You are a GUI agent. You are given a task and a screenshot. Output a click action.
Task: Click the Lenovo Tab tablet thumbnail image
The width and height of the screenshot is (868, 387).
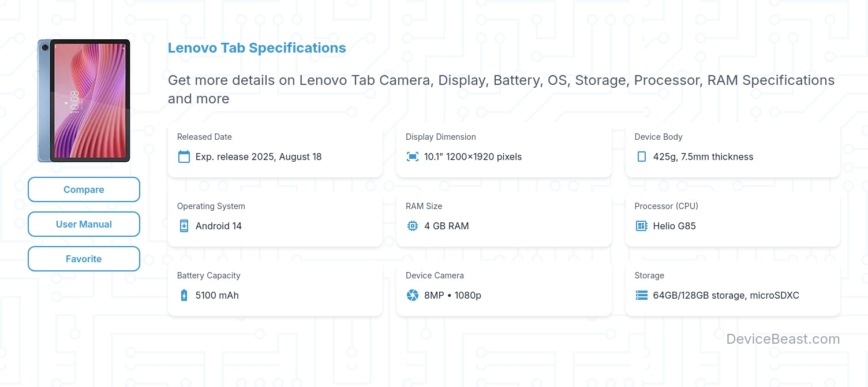click(x=84, y=101)
